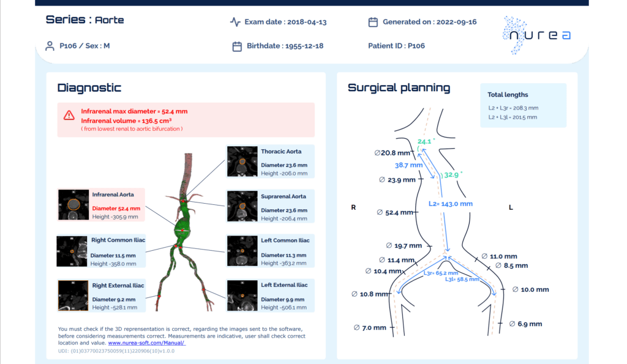627x364 pixels.
Task: Click the pulse icon beside Exam date
Action: [235, 22]
